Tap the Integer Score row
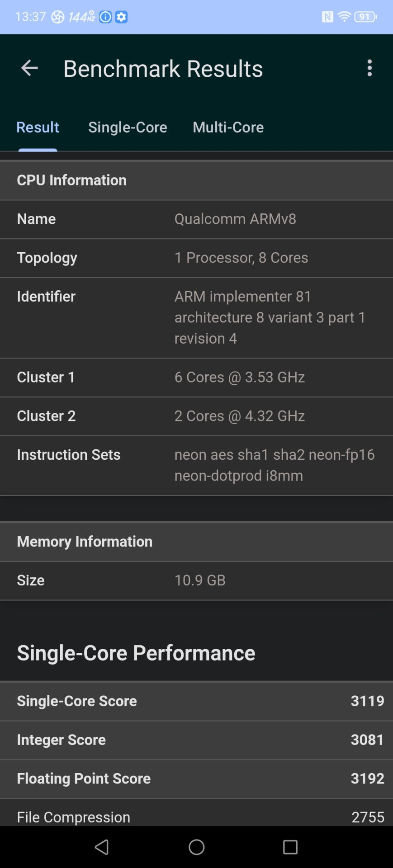Image resolution: width=393 pixels, height=868 pixels. pos(196,740)
